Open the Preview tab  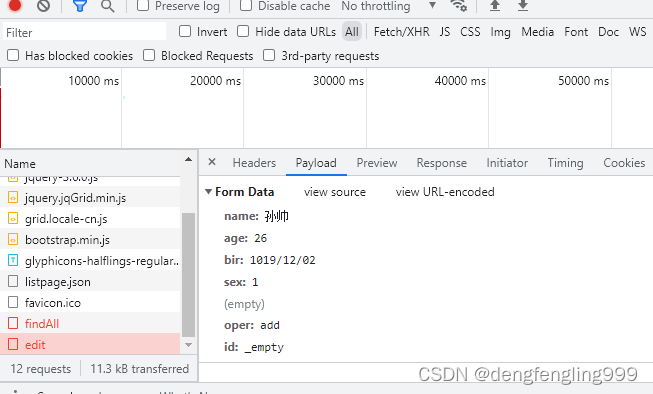[x=377, y=163]
